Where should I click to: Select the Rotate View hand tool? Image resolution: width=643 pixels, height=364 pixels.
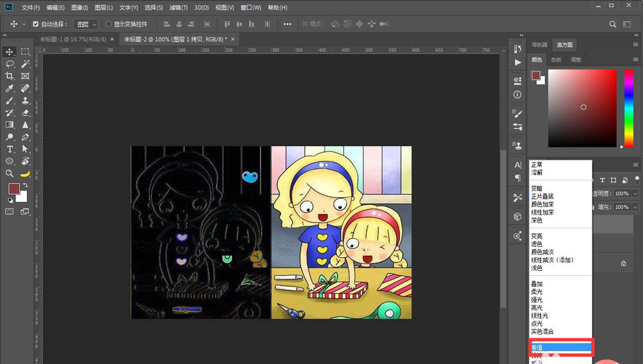(26, 161)
